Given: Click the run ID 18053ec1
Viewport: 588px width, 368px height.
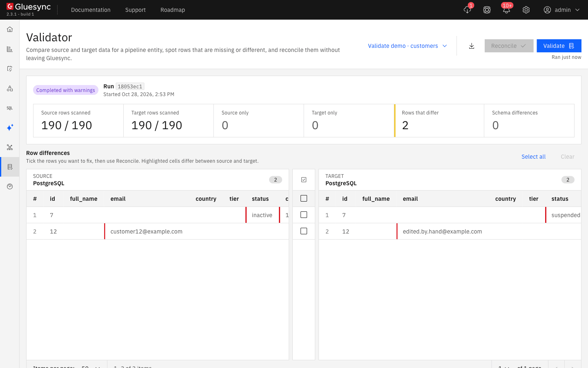Looking at the screenshot, I should click(x=130, y=86).
